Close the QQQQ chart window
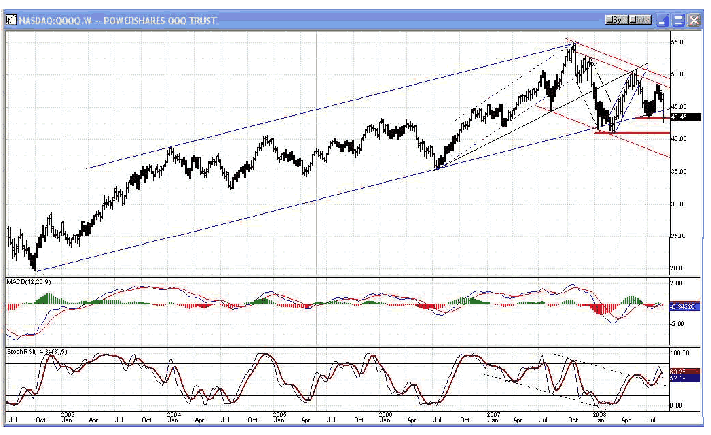 (691, 20)
